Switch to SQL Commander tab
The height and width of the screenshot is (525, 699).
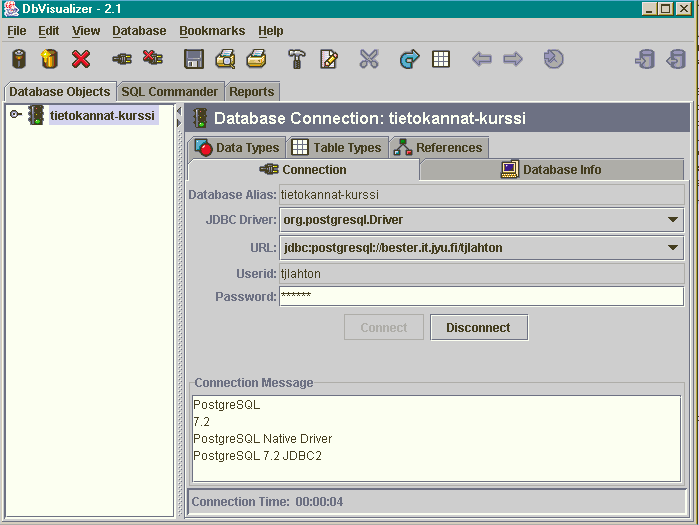[x=170, y=91]
